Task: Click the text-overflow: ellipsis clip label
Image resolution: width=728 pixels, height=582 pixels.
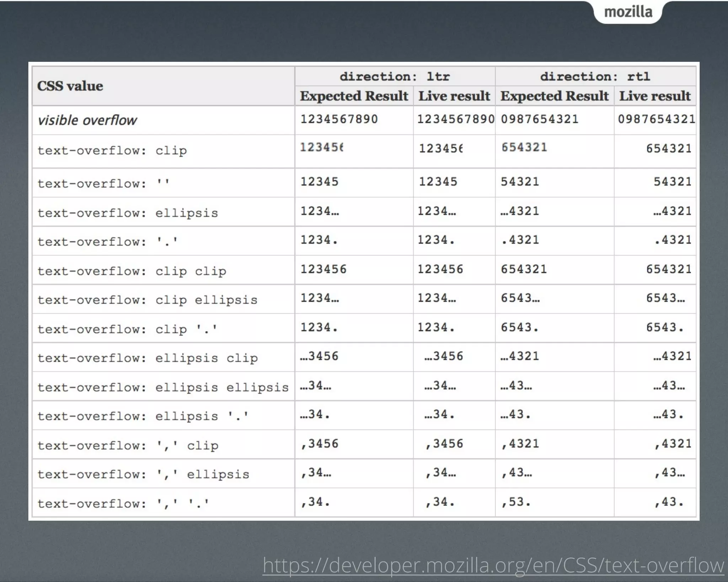Action: (147, 358)
